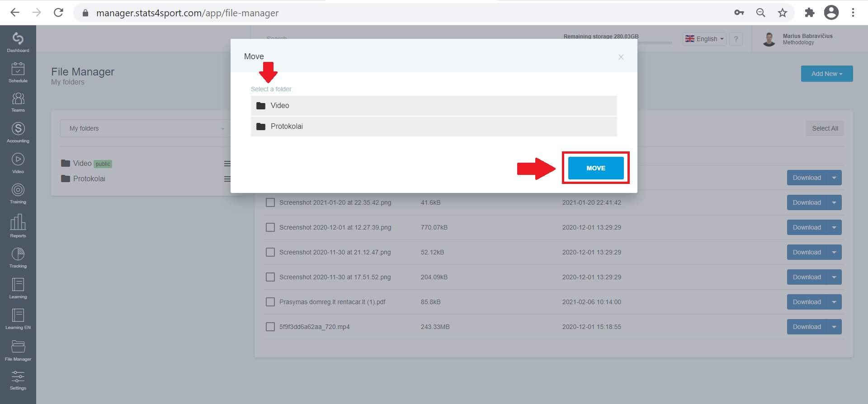The image size is (868, 404).
Task: Open the Add New dropdown
Action: (827, 74)
